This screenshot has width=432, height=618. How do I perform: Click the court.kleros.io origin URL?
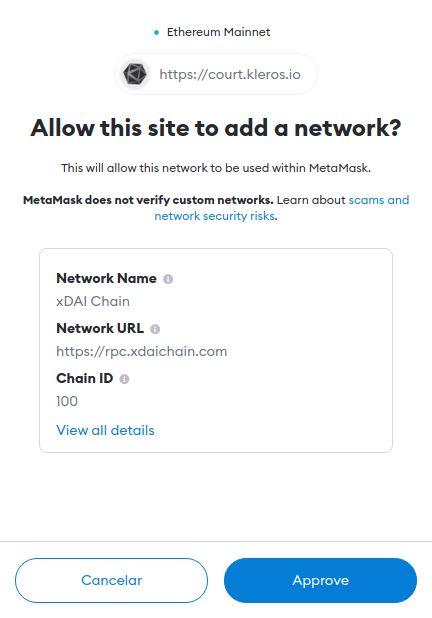230,74
